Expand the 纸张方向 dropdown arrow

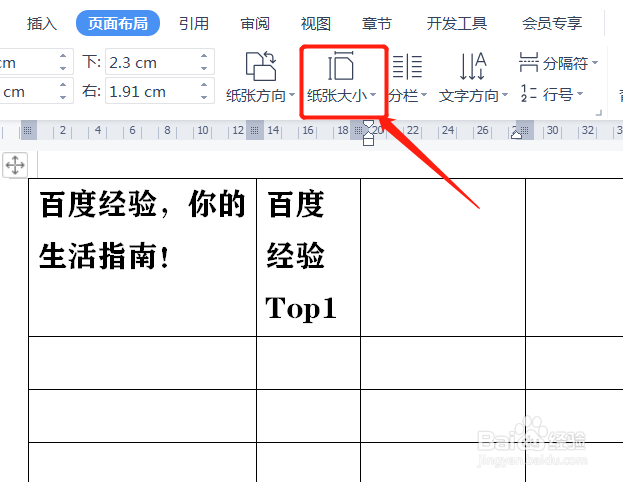[x=292, y=95]
